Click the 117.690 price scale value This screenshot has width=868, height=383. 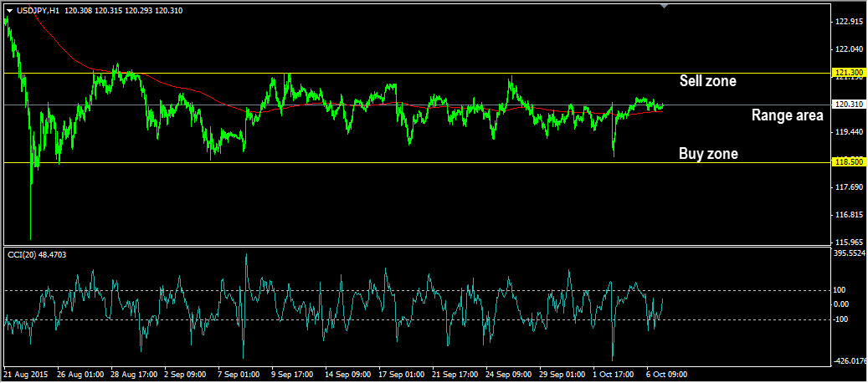click(849, 187)
